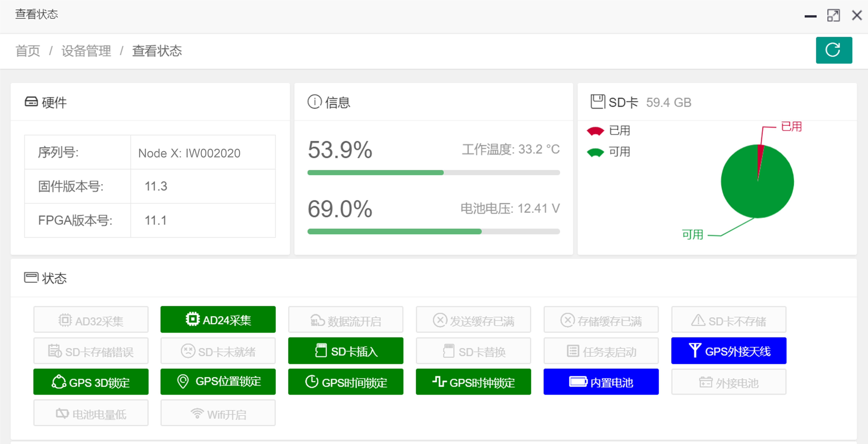Click the 53.9% percentage value

[340, 150]
